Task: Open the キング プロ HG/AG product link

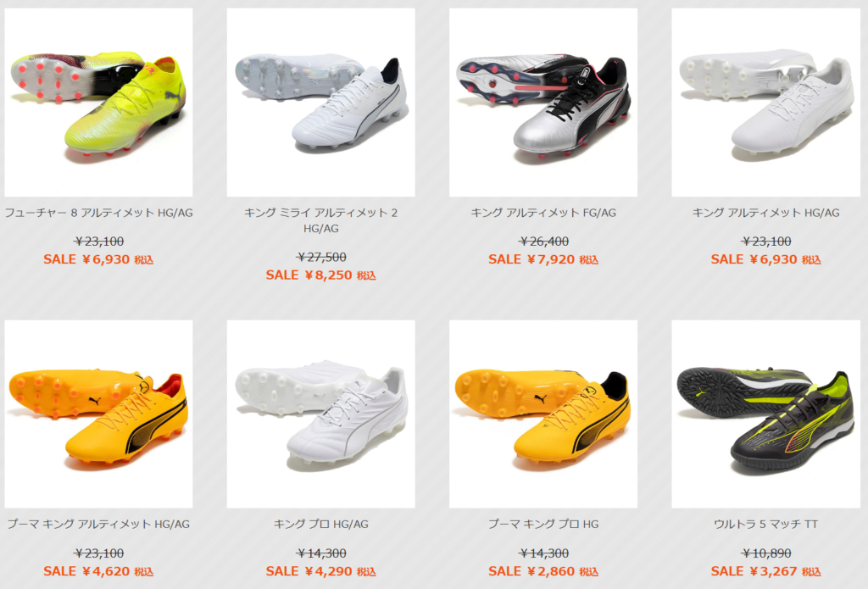Action: [x=321, y=525]
